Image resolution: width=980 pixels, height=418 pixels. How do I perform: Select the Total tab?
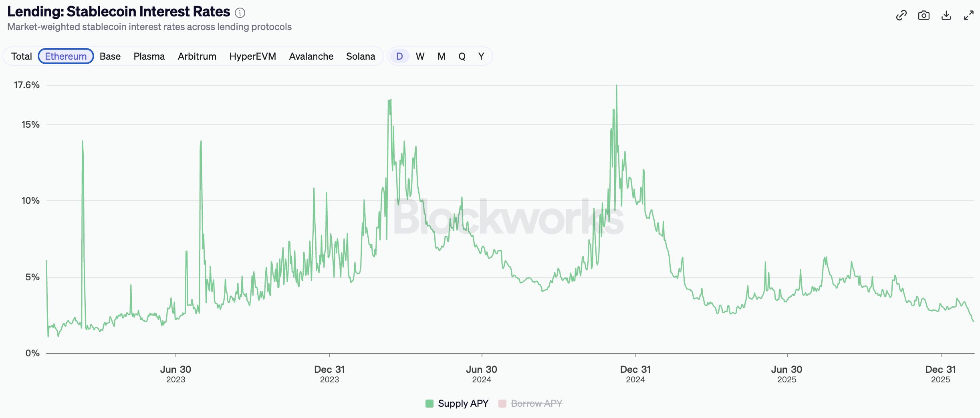point(22,56)
